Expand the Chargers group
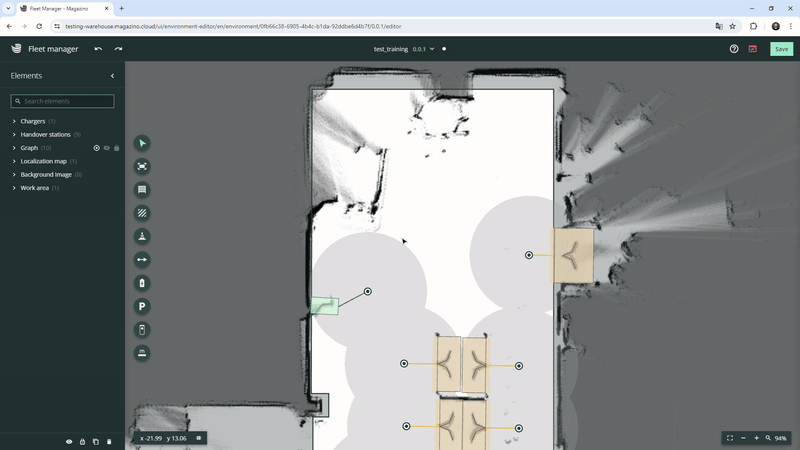 14,121
